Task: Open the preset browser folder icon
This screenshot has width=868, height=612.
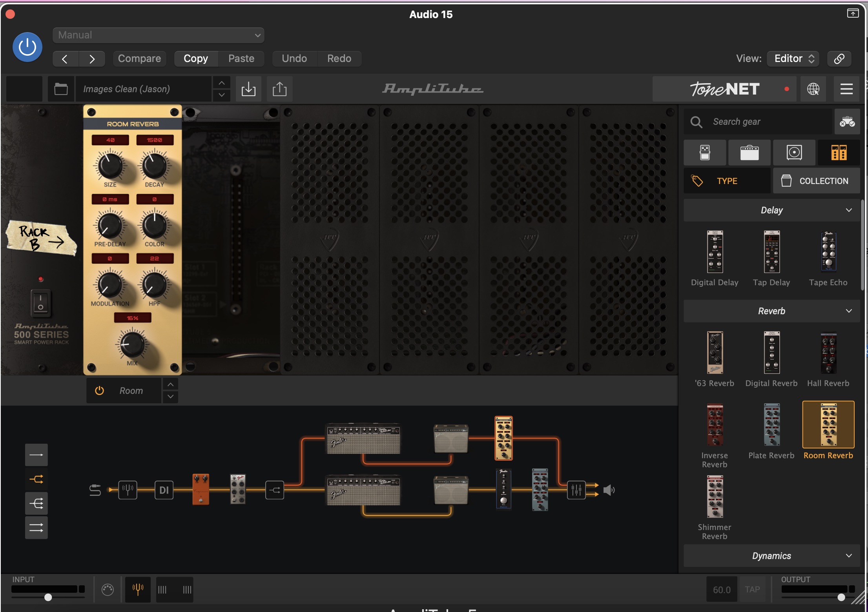Action: (61, 89)
